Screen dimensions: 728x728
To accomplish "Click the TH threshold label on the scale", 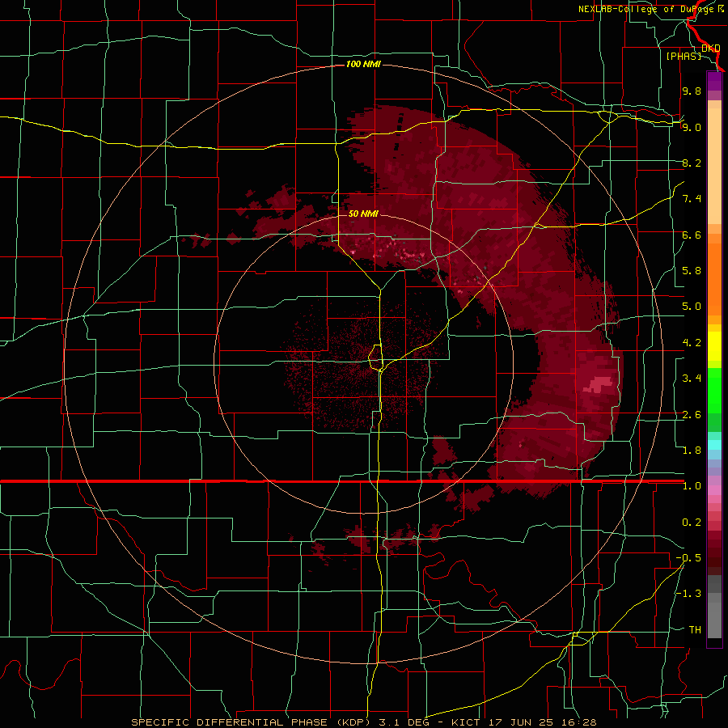I will pos(695,630).
